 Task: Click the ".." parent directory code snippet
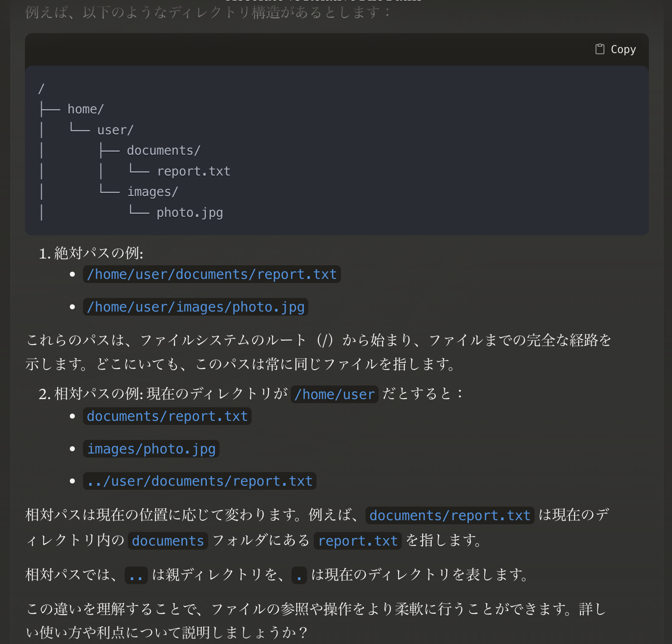tap(136, 576)
